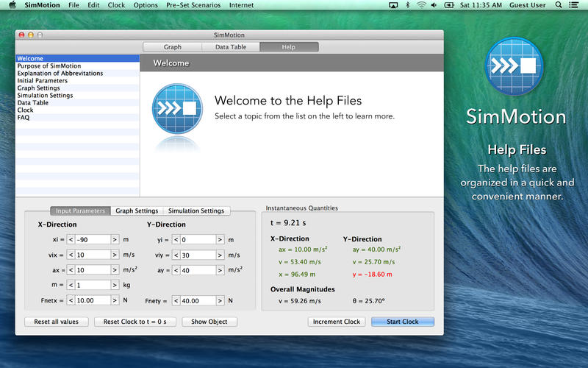This screenshot has width=588, height=368.
Task: Open Explanation of Abbrevitations topic
Action: pos(78,73)
